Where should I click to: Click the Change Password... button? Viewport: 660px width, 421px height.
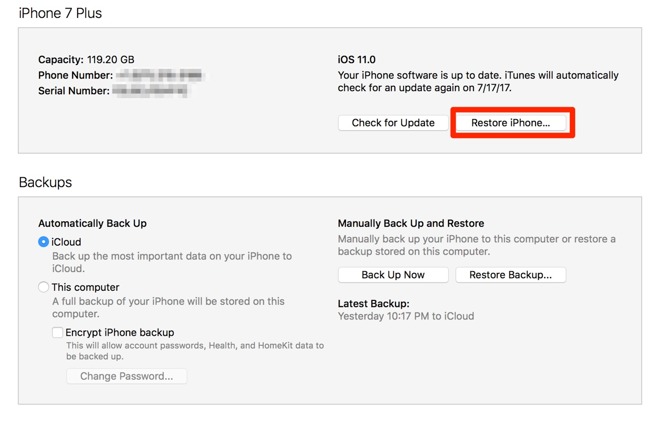(126, 376)
